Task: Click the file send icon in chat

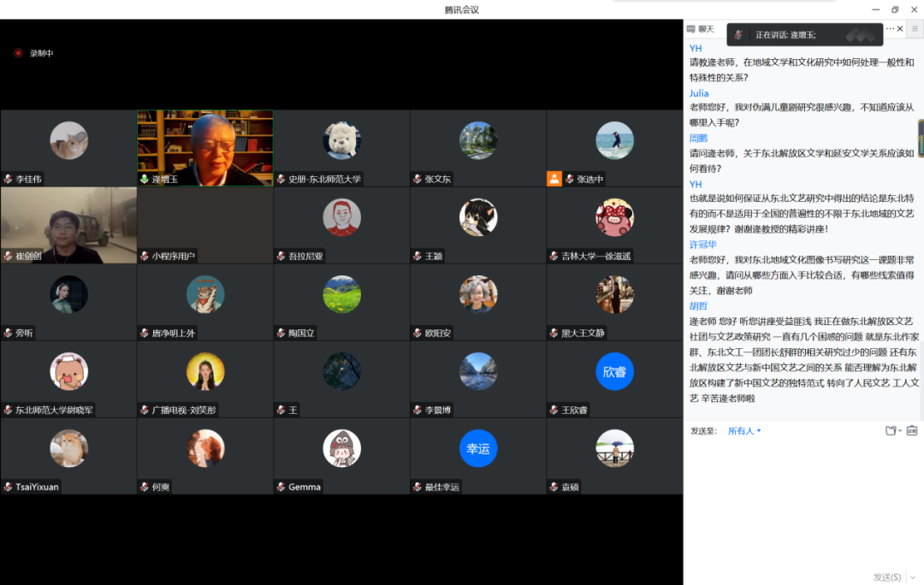Action: pos(891,431)
